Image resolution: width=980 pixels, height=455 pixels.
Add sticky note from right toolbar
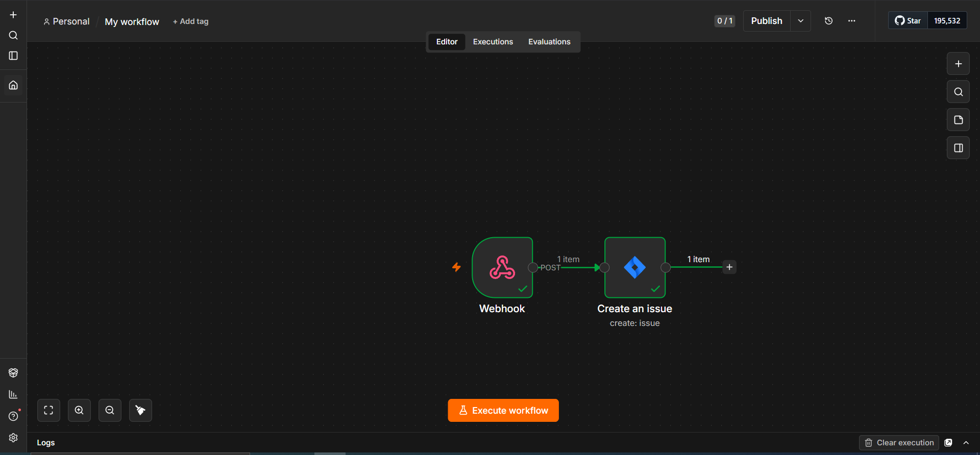coord(958,120)
